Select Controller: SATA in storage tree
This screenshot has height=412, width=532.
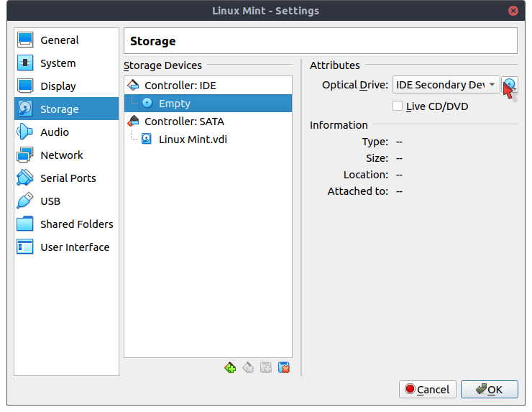click(x=184, y=121)
